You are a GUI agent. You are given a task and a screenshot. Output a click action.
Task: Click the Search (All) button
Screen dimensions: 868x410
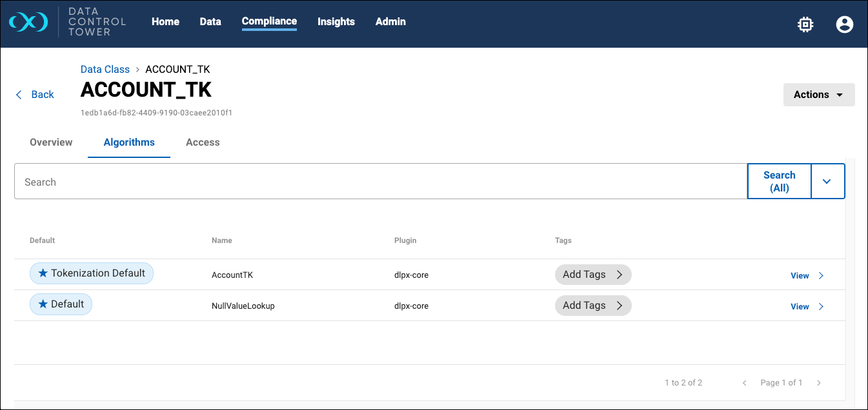779,182
